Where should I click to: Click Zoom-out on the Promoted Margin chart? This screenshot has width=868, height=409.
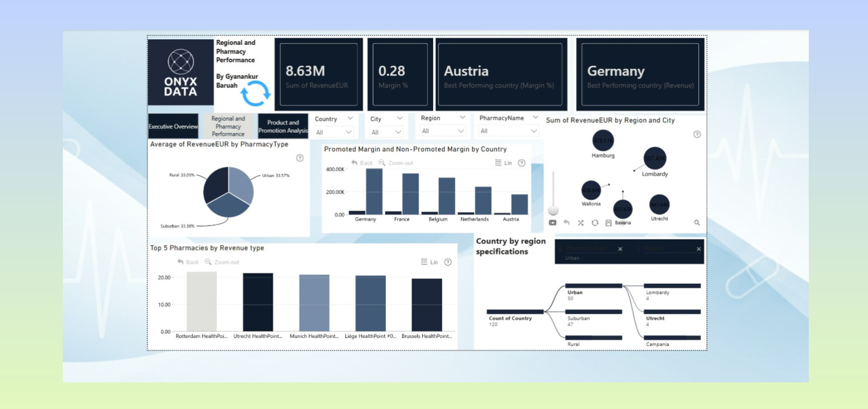(396, 163)
